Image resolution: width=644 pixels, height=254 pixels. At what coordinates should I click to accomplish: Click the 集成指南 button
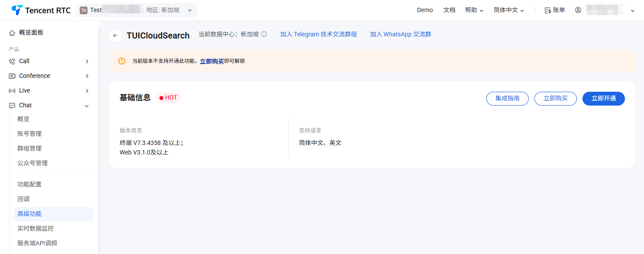tap(507, 99)
